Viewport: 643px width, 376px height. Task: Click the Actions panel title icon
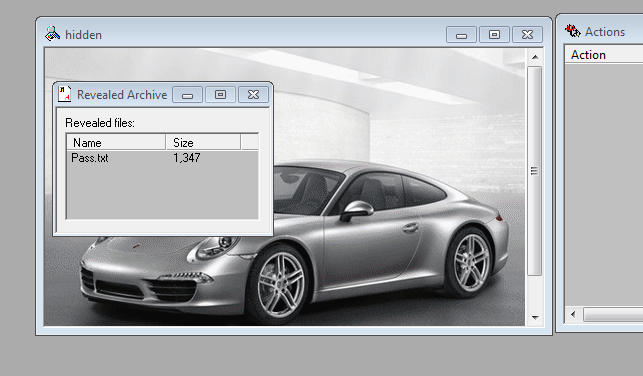(x=573, y=31)
